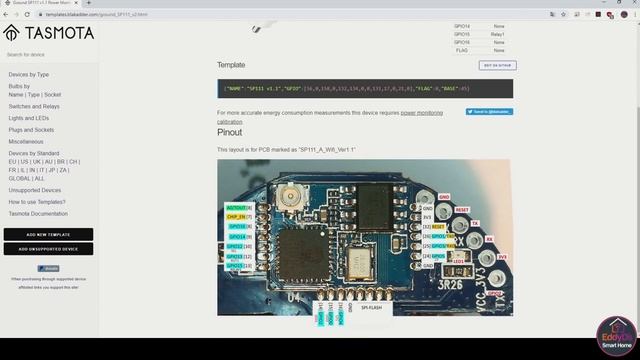Filter devices by BR standard
640x360 pixels.
61,162
